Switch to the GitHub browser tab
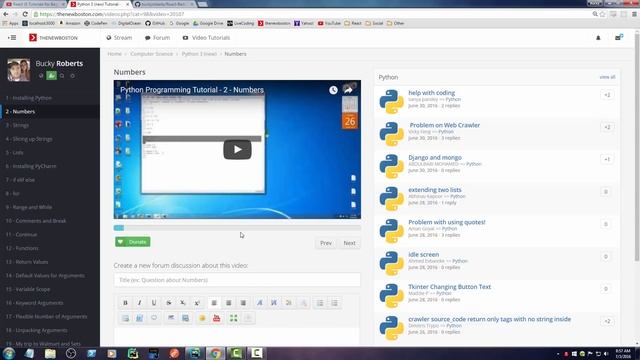This screenshot has width=640, height=360. click(163, 4)
